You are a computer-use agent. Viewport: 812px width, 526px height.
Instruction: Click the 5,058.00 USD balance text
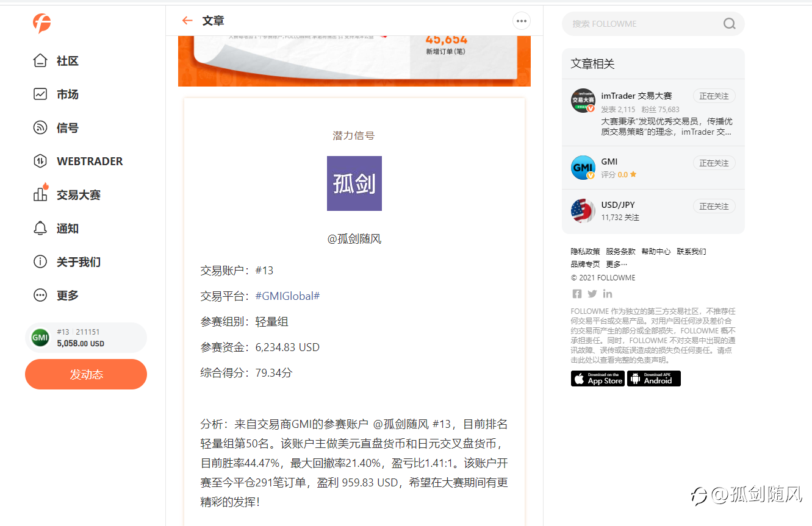81,344
